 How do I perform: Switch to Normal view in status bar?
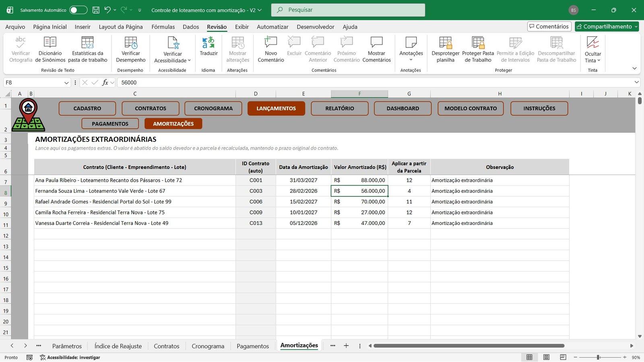point(529,357)
